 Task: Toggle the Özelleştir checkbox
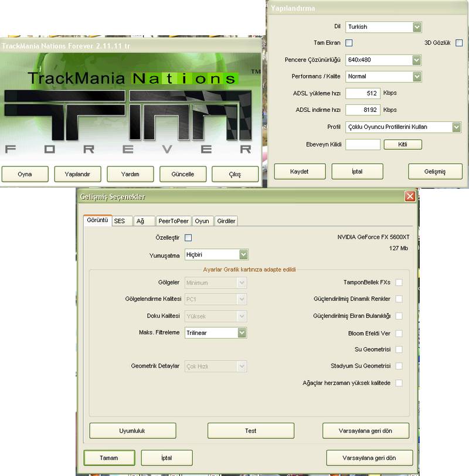point(188,237)
